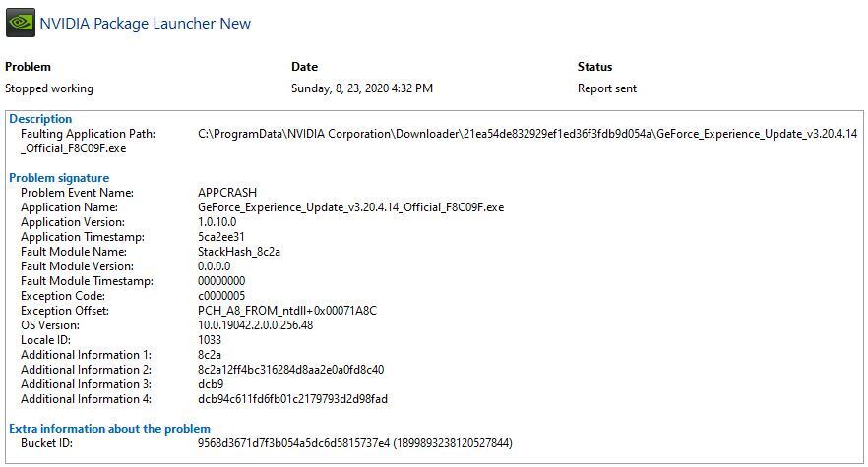Image resolution: width=868 pixels, height=467 pixels.
Task: Click the APPCRASH event name value
Action: tap(227, 193)
